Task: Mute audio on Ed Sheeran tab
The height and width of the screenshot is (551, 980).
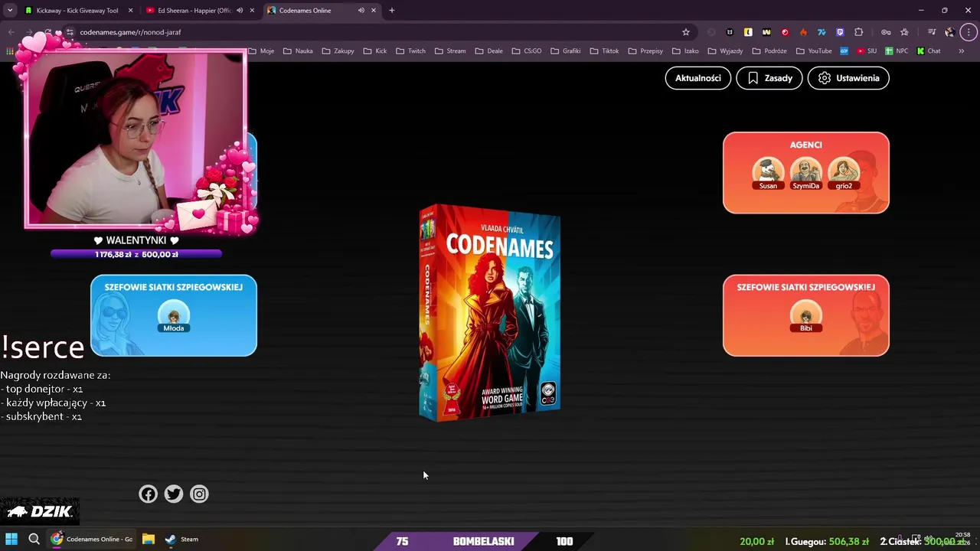Action: click(x=240, y=11)
